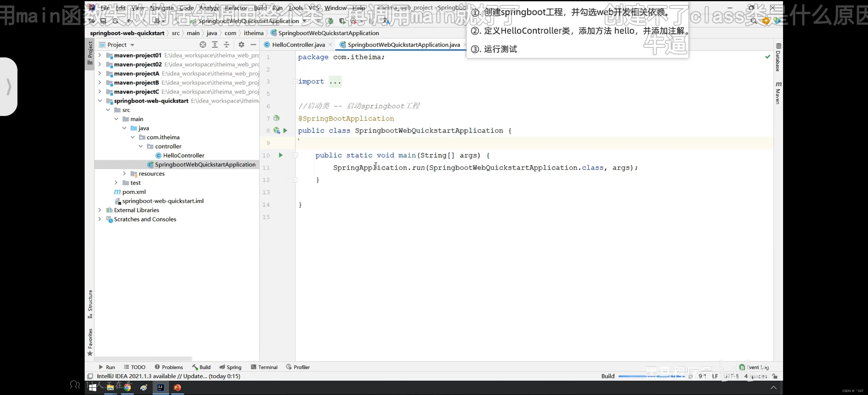This screenshot has width=868, height=395.
Task: Select HelloController in project tree
Action: tap(183, 155)
